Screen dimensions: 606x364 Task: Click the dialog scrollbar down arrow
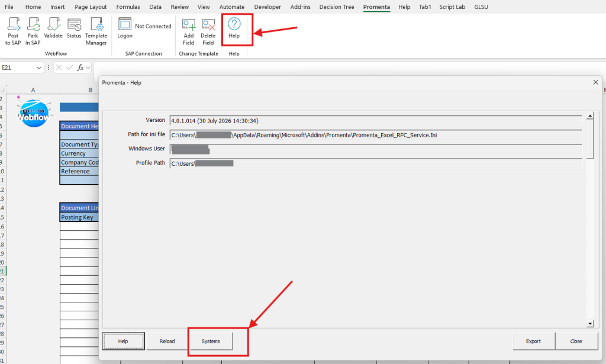(x=590, y=324)
